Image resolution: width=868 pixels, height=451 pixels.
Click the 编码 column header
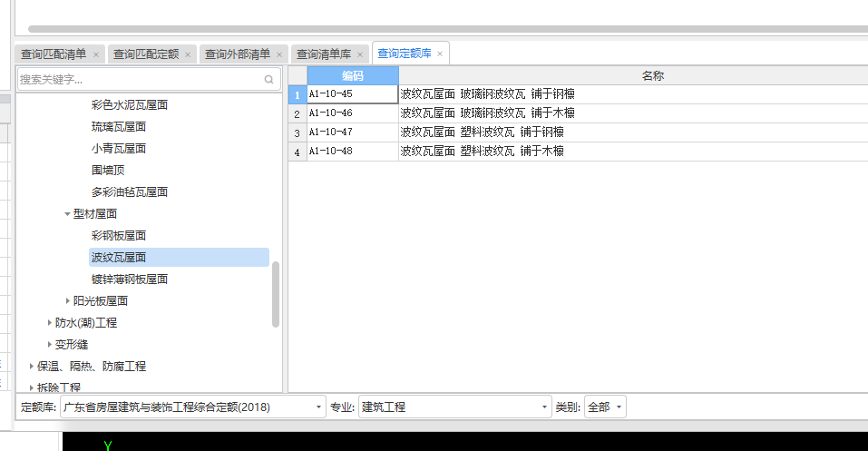[353, 76]
